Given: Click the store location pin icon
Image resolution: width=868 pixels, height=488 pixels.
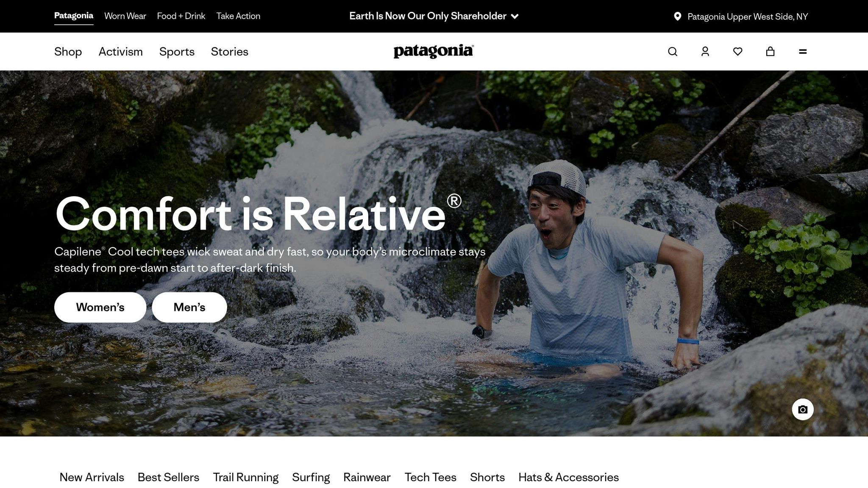Looking at the screenshot, I should (x=678, y=17).
